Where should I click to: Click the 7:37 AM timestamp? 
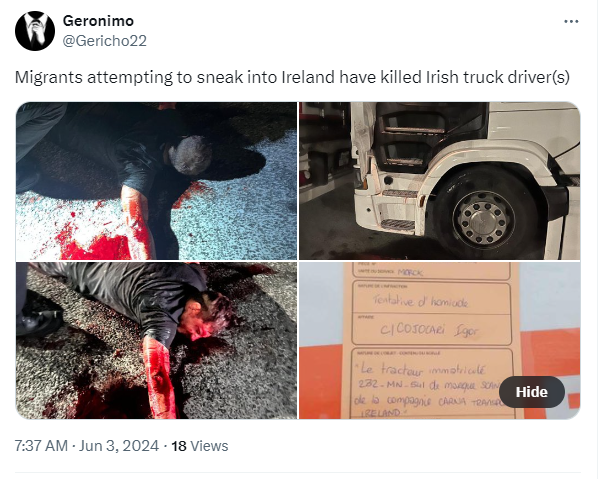(x=41, y=446)
